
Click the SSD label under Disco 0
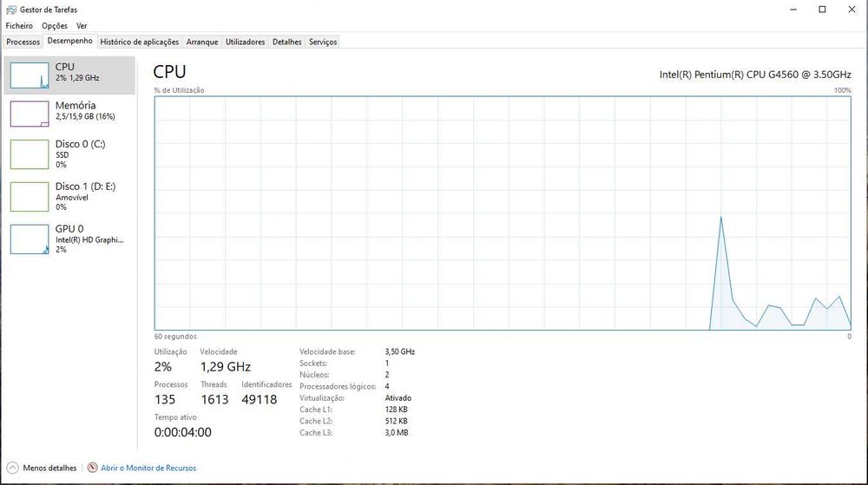pyautogui.click(x=62, y=155)
